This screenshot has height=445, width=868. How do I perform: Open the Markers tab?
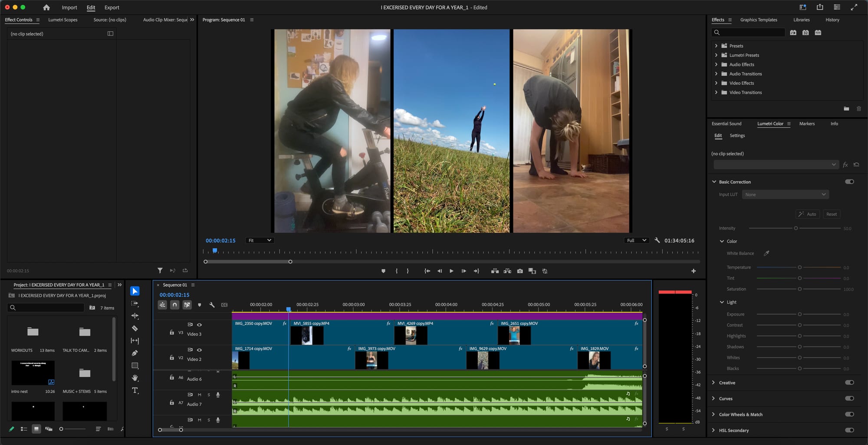tap(807, 124)
